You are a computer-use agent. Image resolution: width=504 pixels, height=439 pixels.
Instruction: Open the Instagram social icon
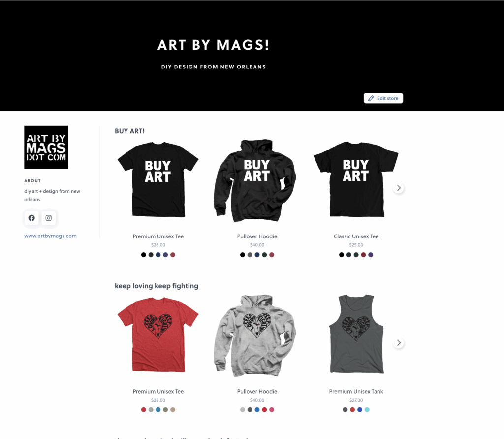[49, 218]
